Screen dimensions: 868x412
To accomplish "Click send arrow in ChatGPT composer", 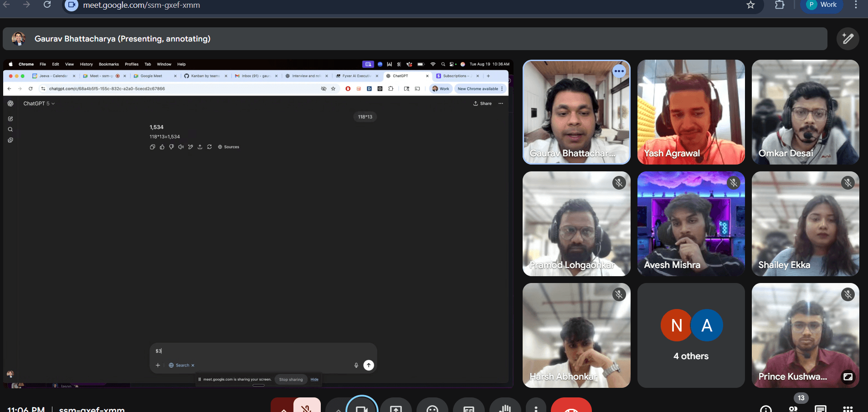I will [369, 365].
